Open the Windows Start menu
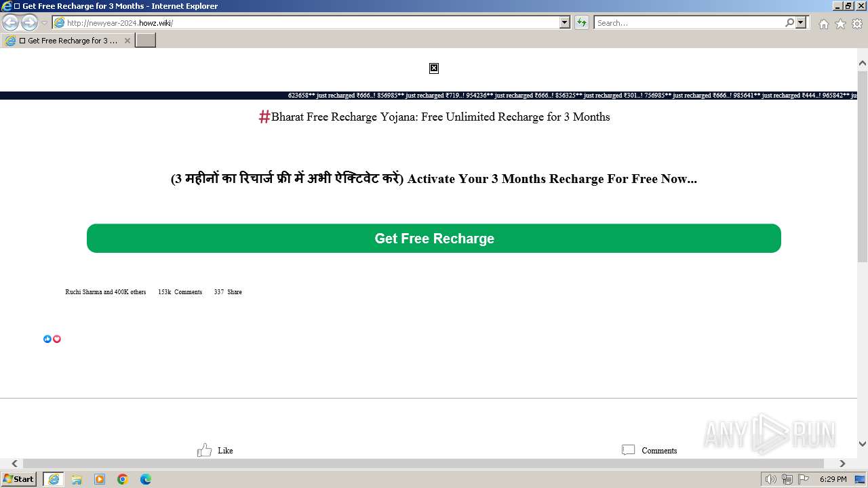Image resolution: width=868 pixels, height=488 pixels. tap(19, 479)
